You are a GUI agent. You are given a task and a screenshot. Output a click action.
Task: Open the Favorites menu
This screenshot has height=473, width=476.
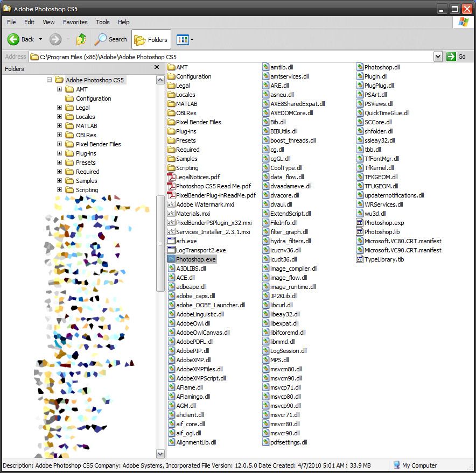(75, 22)
